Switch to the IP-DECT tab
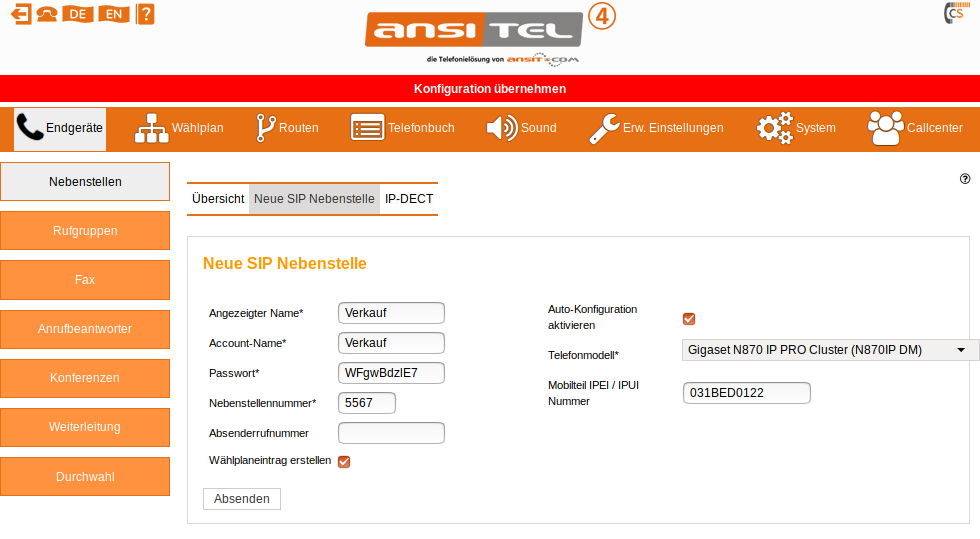Viewport: 980px width, 539px height. (409, 199)
